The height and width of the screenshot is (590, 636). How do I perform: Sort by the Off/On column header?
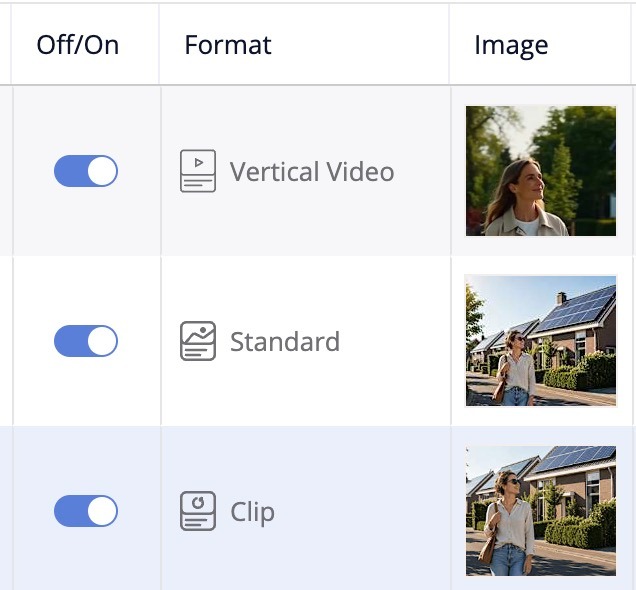pyautogui.click(x=78, y=45)
